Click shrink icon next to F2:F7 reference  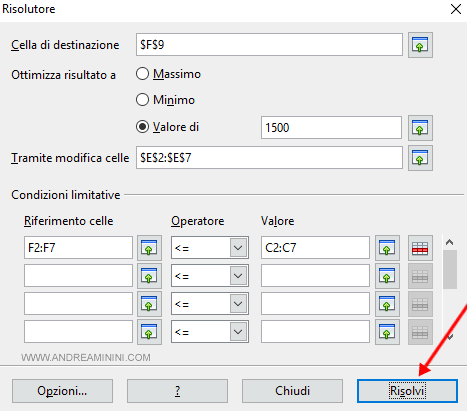tap(149, 248)
